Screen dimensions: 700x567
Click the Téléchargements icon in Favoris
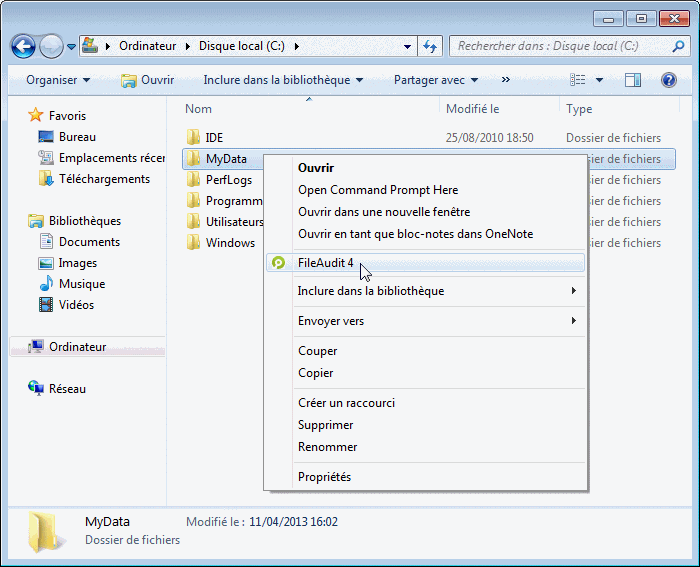click(46, 179)
